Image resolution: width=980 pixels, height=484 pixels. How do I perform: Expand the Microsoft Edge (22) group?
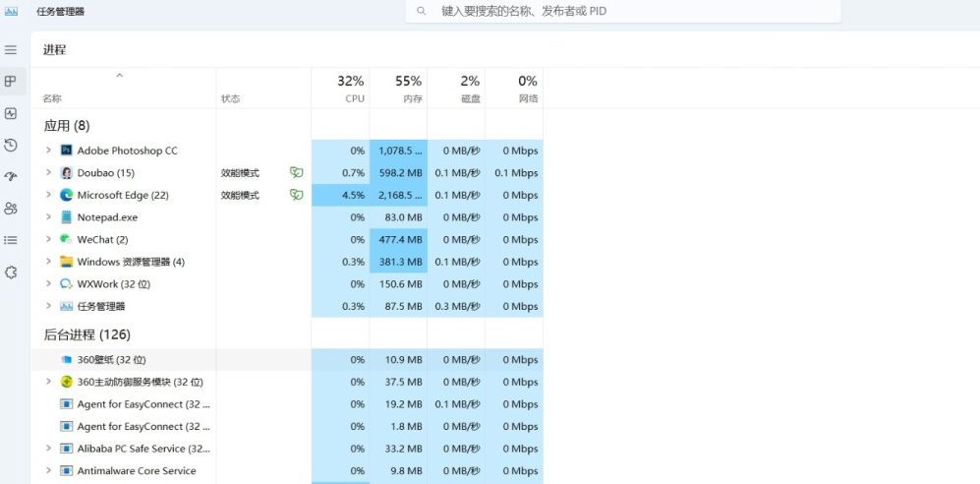[x=48, y=195]
